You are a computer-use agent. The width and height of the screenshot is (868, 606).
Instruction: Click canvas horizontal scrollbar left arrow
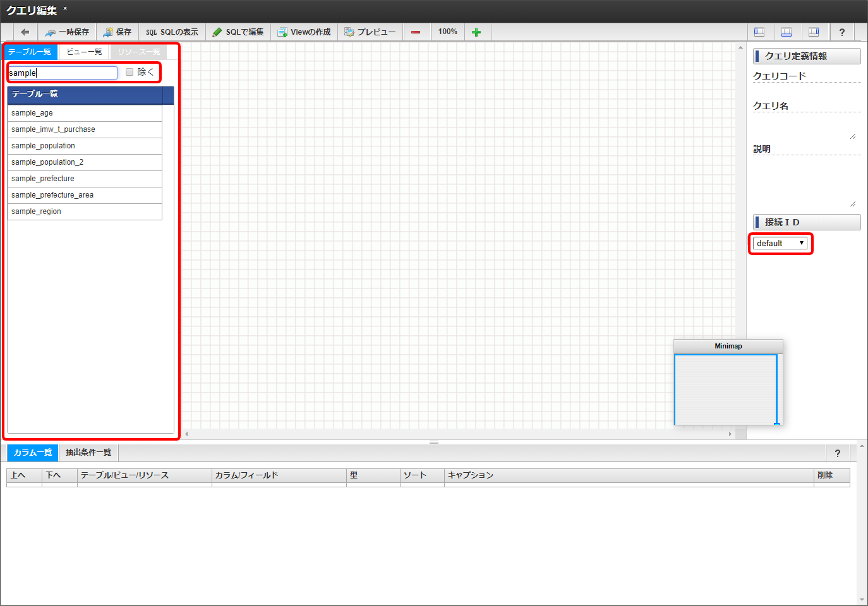point(186,434)
